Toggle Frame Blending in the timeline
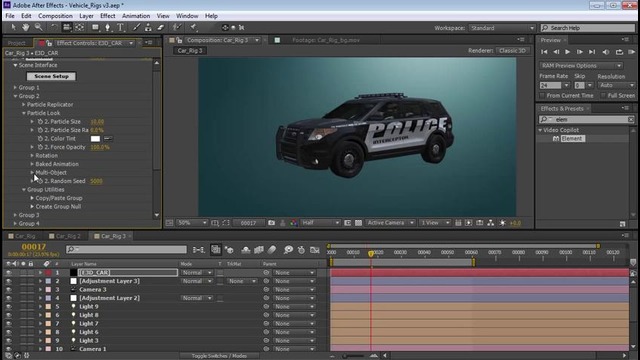 pos(259,249)
